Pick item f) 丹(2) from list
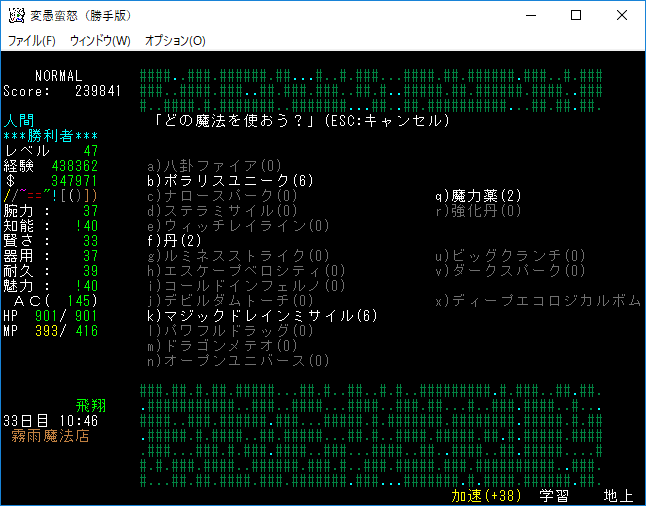646x506 pixels. pos(174,241)
